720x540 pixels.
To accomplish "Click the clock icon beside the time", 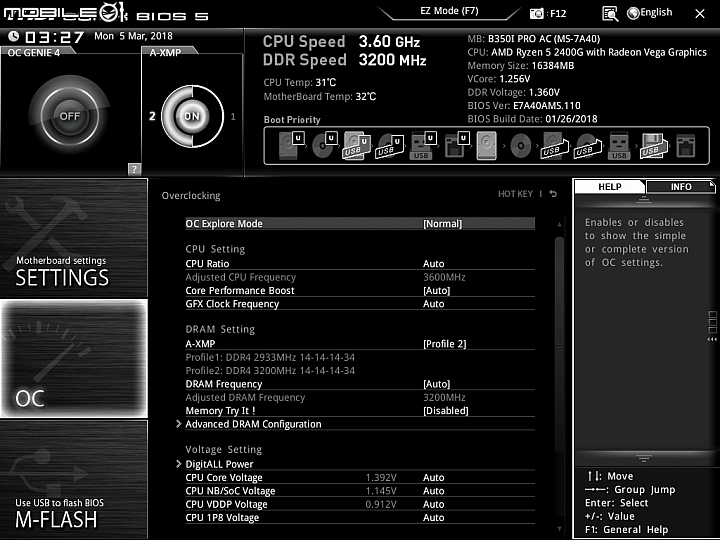I will click(x=13, y=36).
